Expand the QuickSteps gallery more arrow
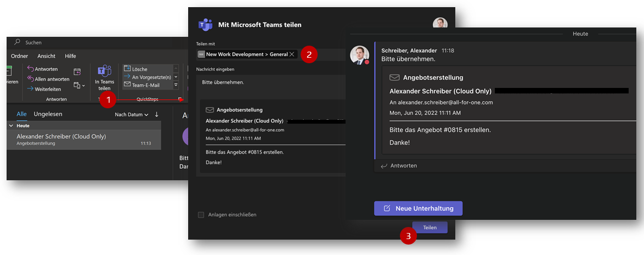 coord(176,85)
